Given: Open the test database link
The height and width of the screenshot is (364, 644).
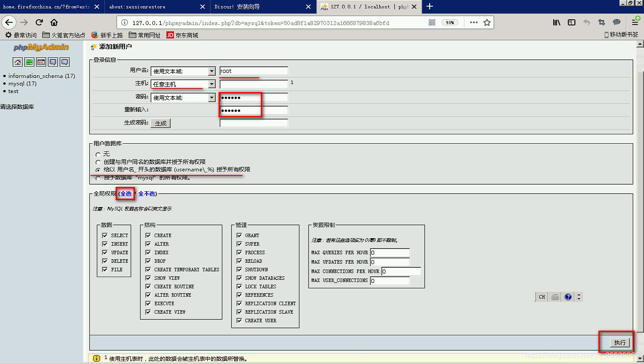Looking at the screenshot, I should pos(13,91).
